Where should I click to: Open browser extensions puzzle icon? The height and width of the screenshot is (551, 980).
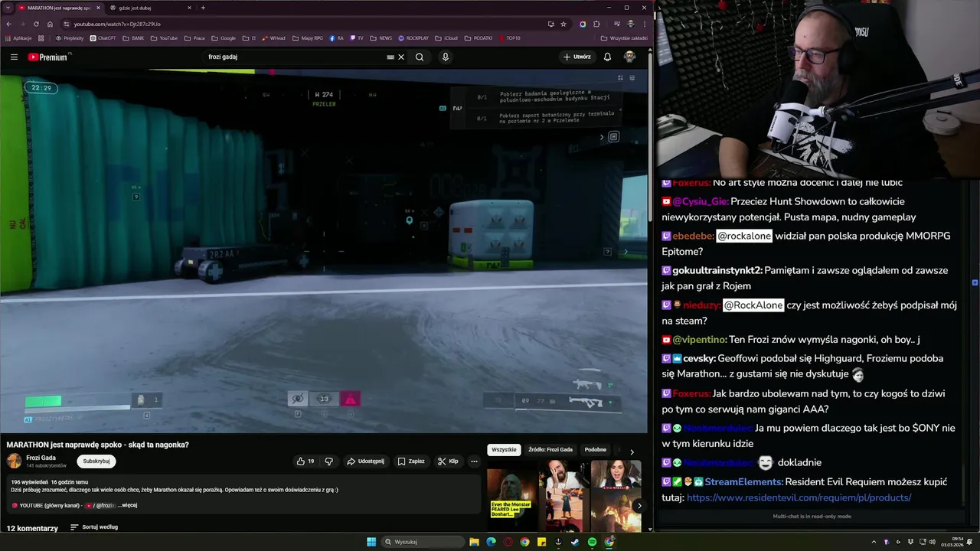pyautogui.click(x=596, y=24)
